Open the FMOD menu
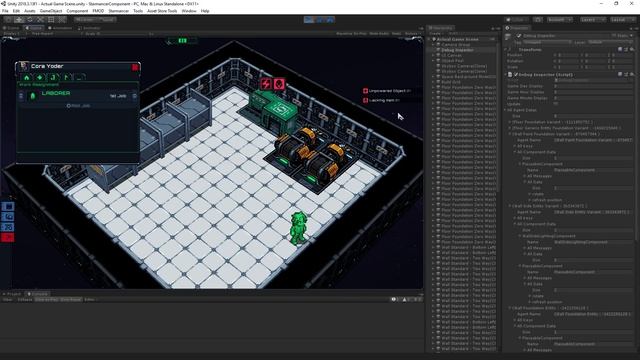Screen dimensions: 640x360 [x=98, y=11]
